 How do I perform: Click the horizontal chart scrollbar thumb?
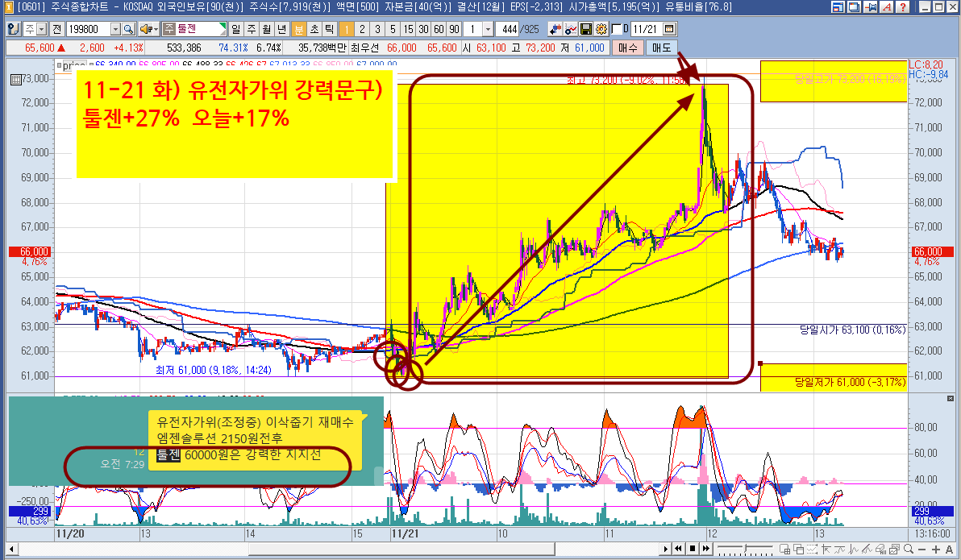[x=401, y=549]
